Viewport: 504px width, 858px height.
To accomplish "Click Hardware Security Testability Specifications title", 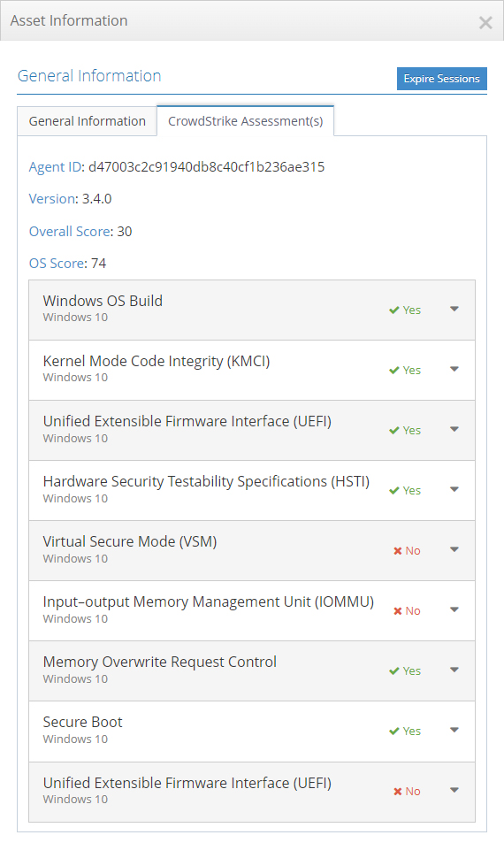I will 206,481.
